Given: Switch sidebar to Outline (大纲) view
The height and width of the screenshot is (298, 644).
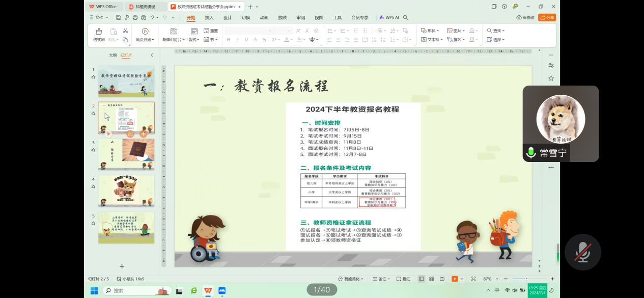Looking at the screenshot, I should (x=113, y=55).
